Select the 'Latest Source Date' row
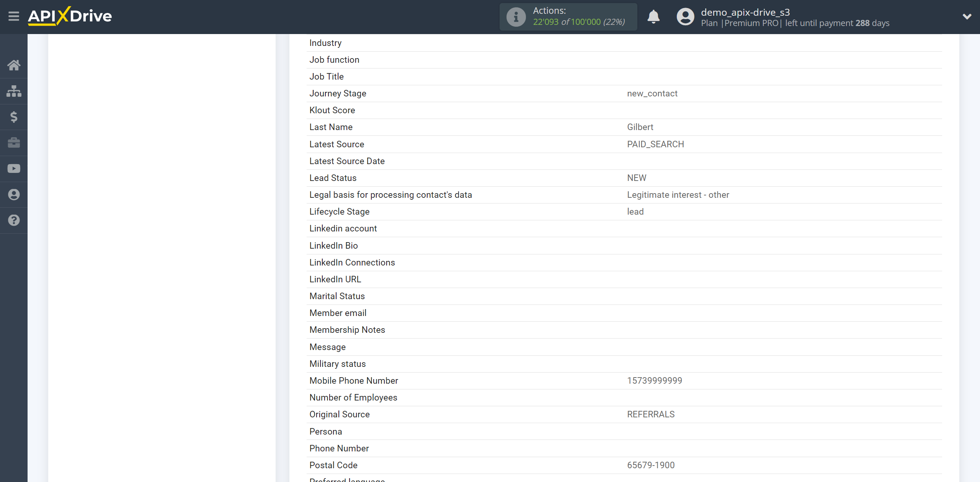 point(624,161)
